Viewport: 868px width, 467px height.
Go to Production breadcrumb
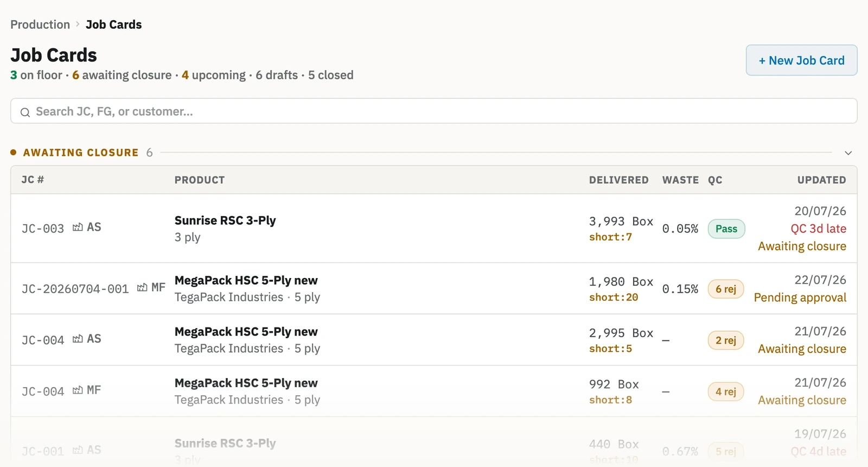pyautogui.click(x=40, y=24)
